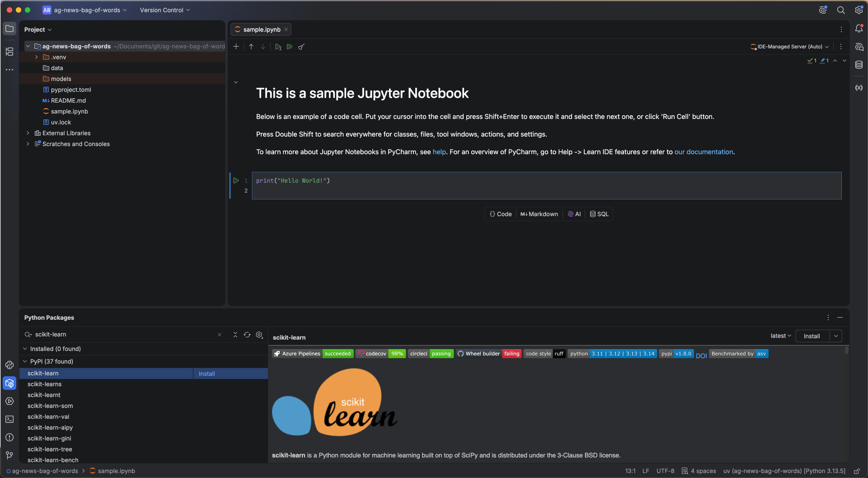Open the Python Packages tool window icon
Screen dimensions: 868x478
coord(9,383)
